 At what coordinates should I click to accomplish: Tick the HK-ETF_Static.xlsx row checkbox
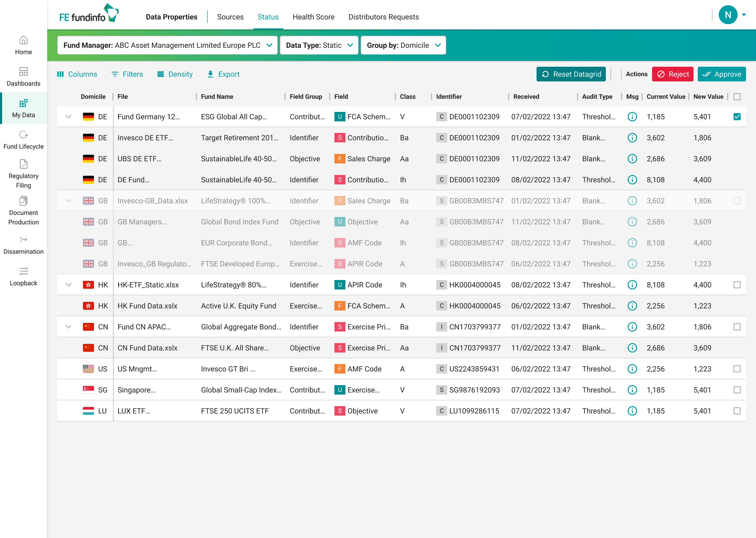[x=737, y=285]
